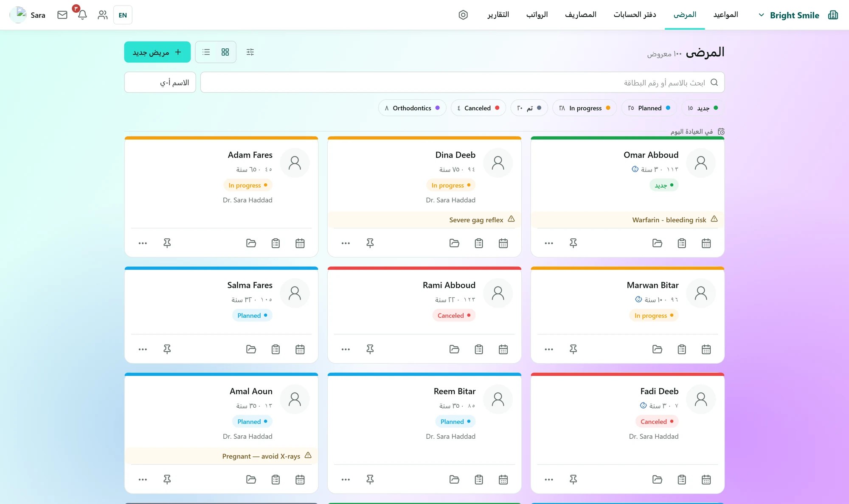The height and width of the screenshot is (504, 849).
Task: Switch to grid view layout
Action: [x=225, y=52]
